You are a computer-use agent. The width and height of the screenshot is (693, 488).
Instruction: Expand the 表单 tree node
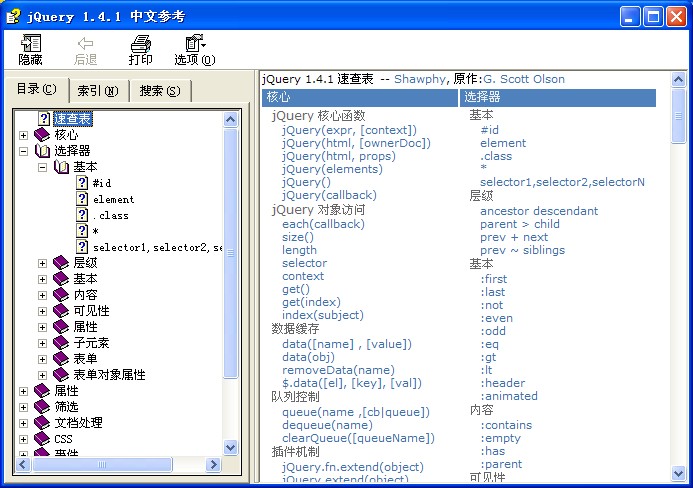coord(42,359)
